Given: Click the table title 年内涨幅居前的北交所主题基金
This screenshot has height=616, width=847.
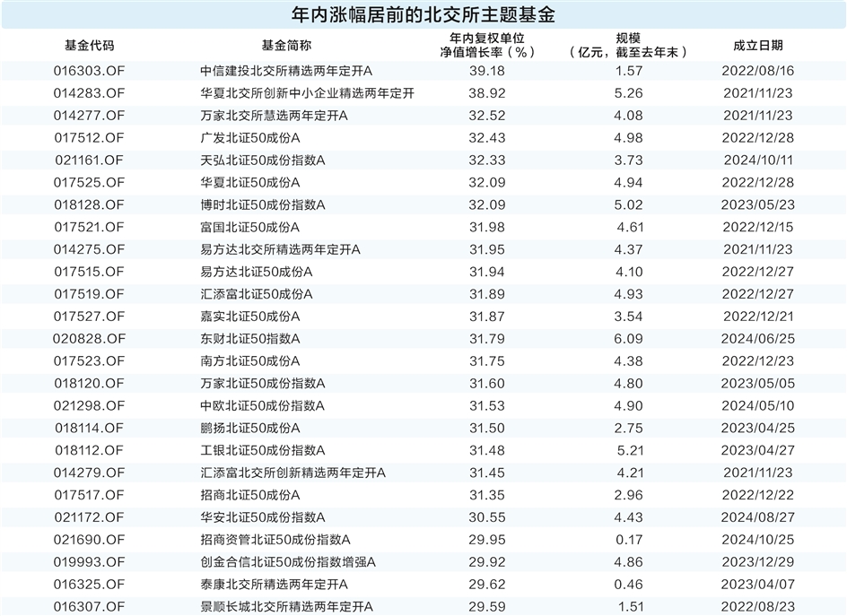Looking at the screenshot, I should 423,14.
